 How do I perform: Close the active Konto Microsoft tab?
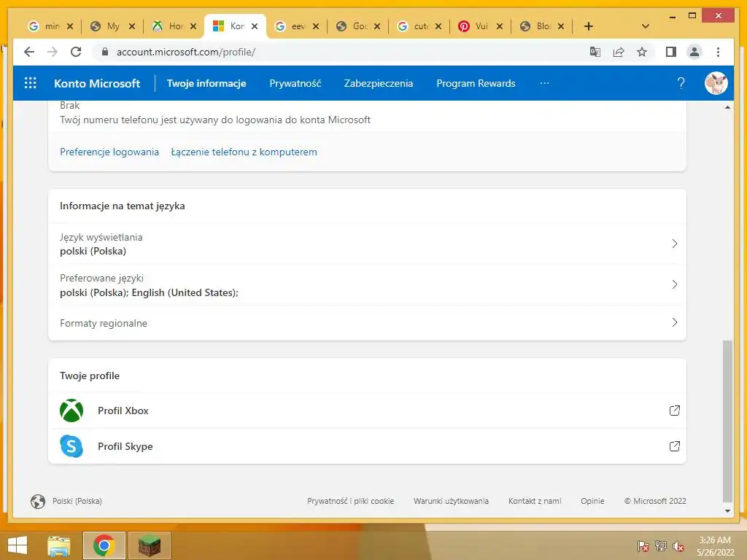point(255,26)
